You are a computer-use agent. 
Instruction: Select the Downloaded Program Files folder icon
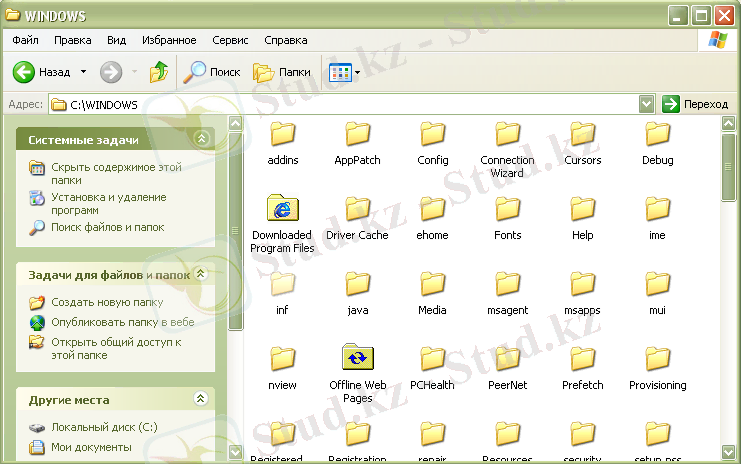pyautogui.click(x=283, y=209)
